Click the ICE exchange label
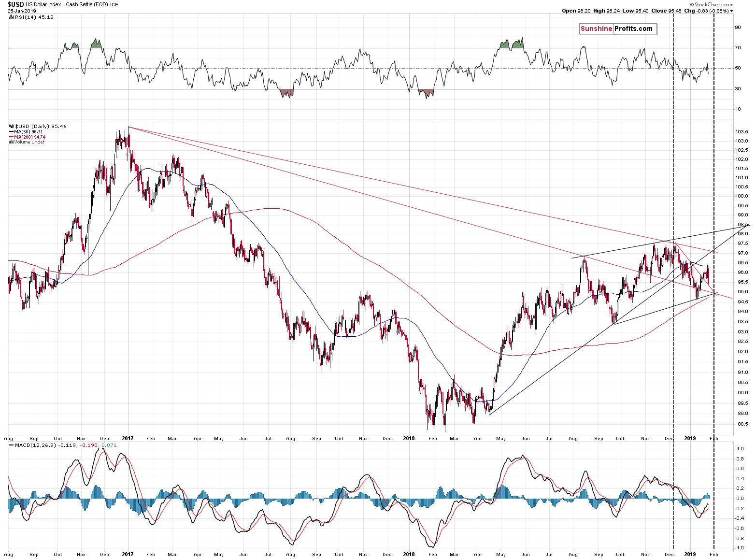Viewport: 756px width, 559px height. tap(114, 5)
